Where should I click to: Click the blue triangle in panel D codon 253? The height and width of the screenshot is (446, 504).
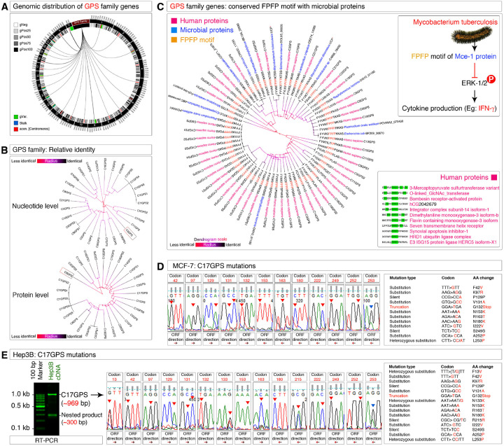[x=371, y=307]
